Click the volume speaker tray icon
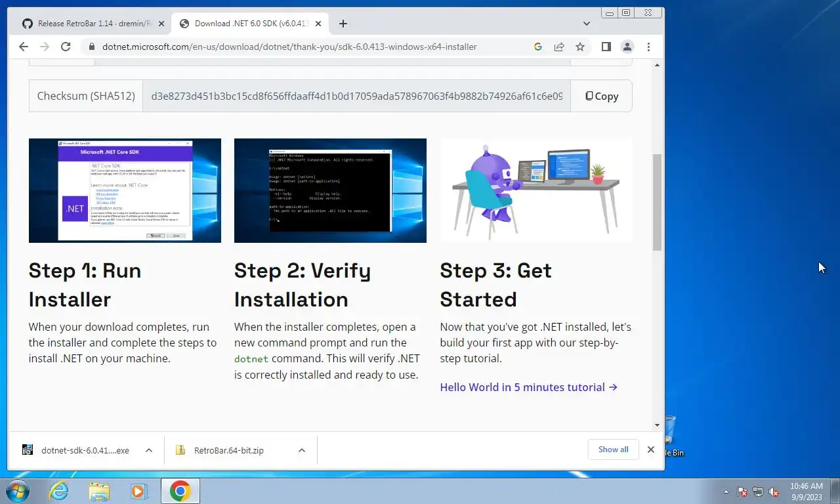 (774, 492)
